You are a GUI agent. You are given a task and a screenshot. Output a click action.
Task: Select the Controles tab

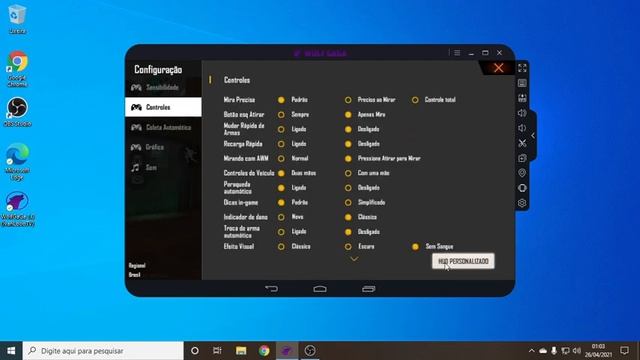click(163, 107)
